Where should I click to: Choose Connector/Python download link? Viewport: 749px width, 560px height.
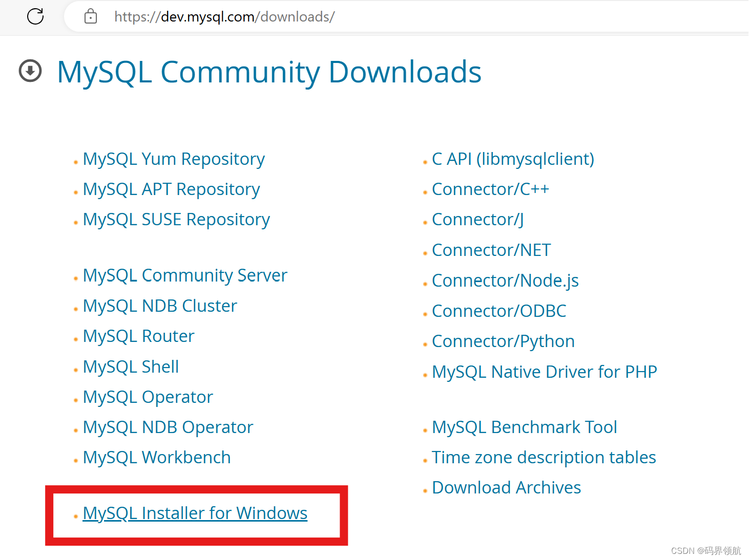click(503, 341)
